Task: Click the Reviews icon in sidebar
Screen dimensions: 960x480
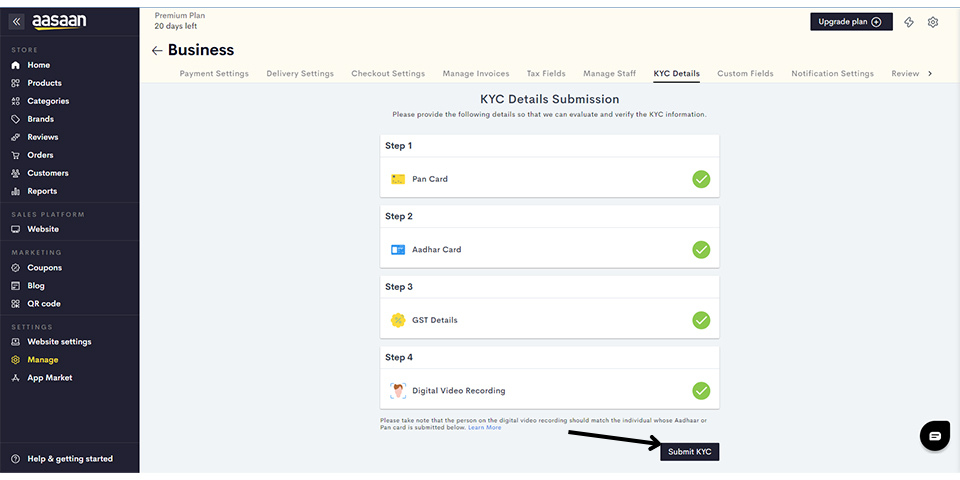Action: (x=16, y=137)
